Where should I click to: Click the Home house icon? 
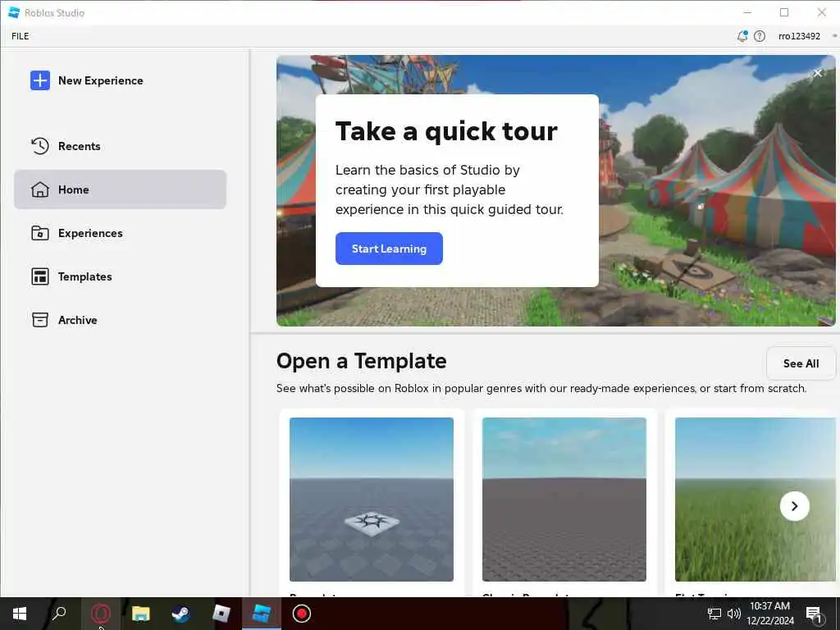click(x=40, y=189)
